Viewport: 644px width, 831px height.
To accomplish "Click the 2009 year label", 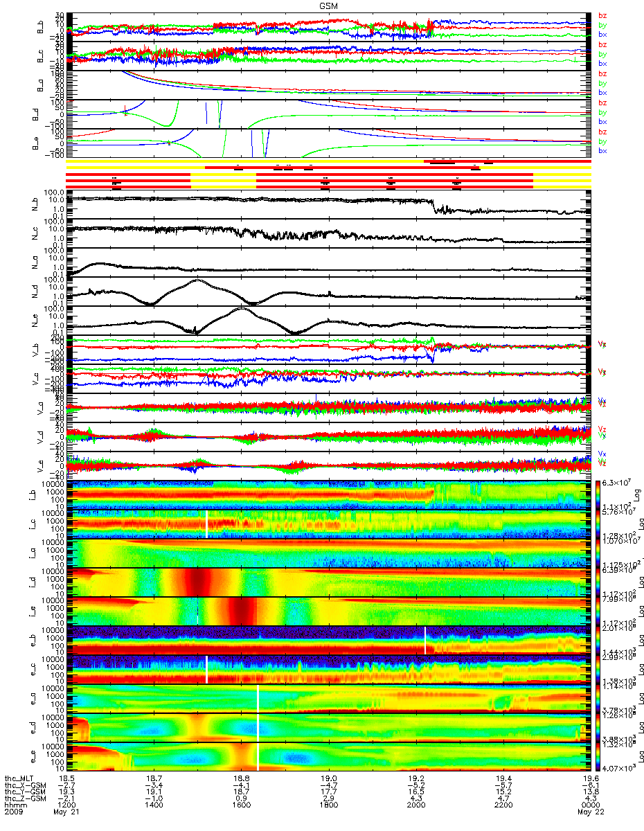I will (15, 812).
